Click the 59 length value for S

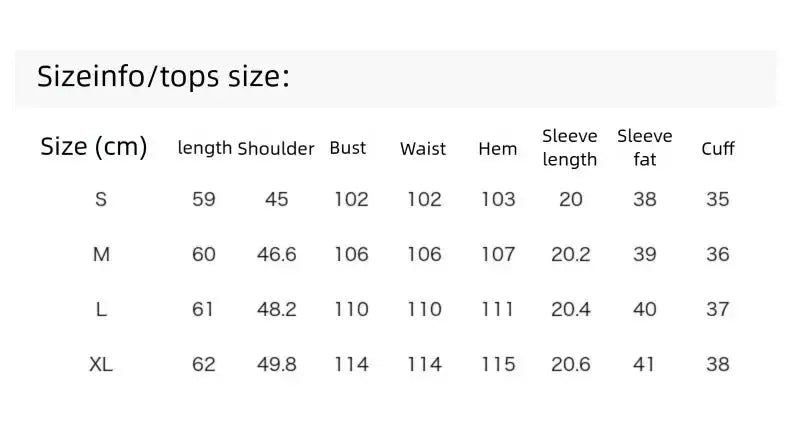click(204, 199)
